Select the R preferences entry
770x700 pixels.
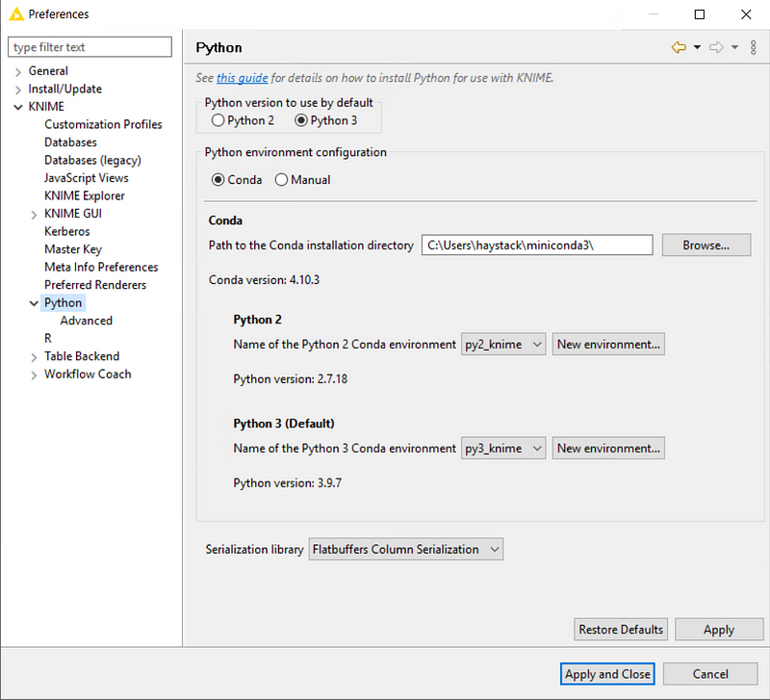click(48, 339)
